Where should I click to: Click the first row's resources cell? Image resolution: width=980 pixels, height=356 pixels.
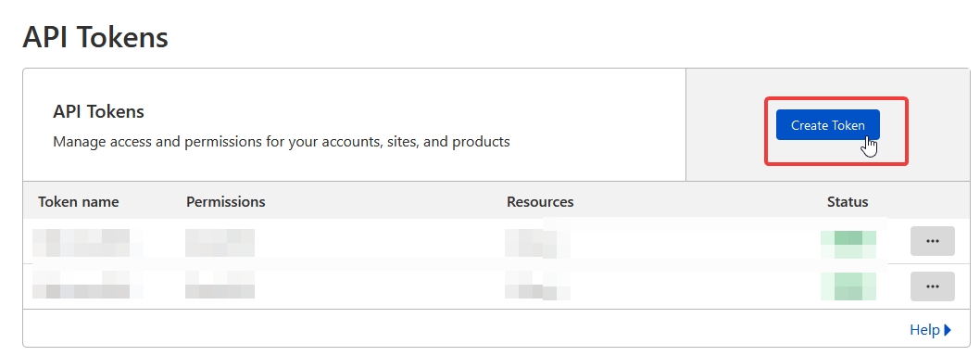537,244
